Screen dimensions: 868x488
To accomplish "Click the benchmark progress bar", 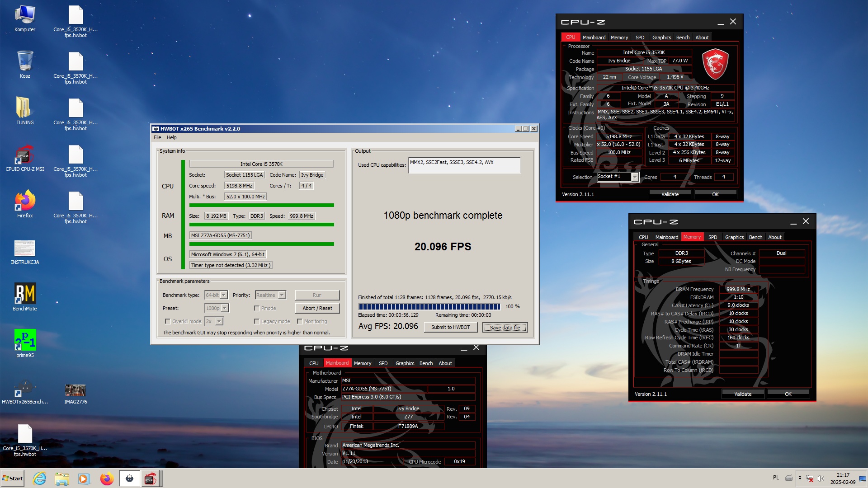I will click(429, 307).
